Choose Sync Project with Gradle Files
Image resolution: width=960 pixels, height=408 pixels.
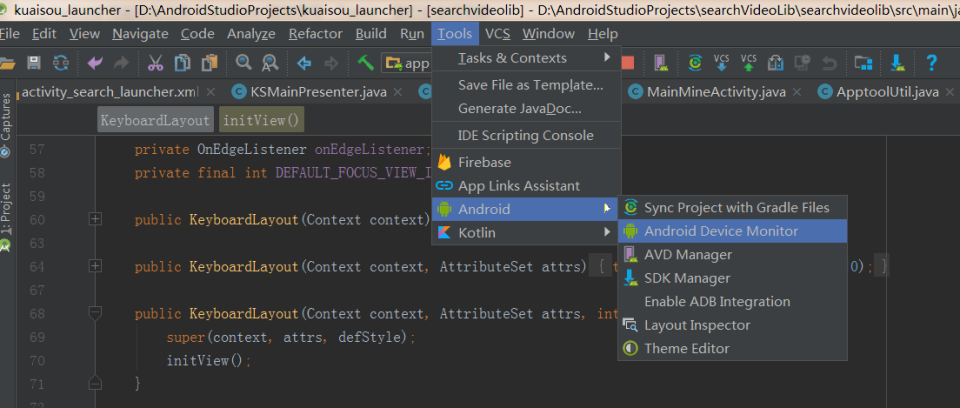click(x=733, y=208)
